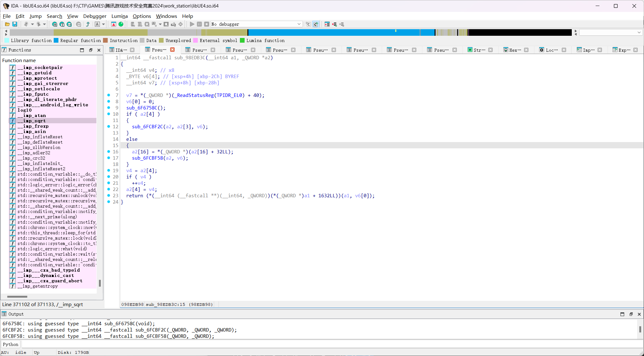Save the database with the floppy icon
The height and width of the screenshot is (356, 644).
click(14, 24)
